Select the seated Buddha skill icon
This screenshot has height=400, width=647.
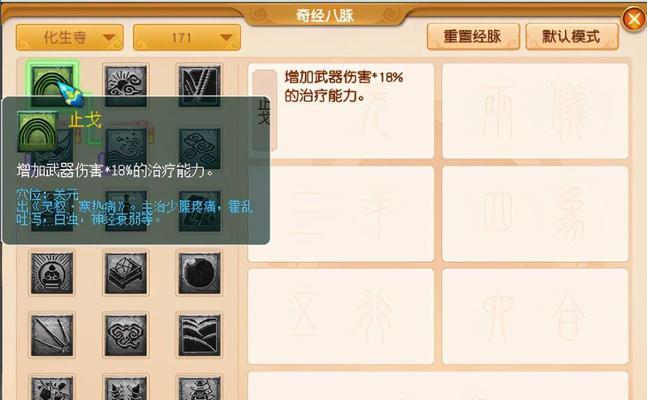pyautogui.click(x=52, y=273)
